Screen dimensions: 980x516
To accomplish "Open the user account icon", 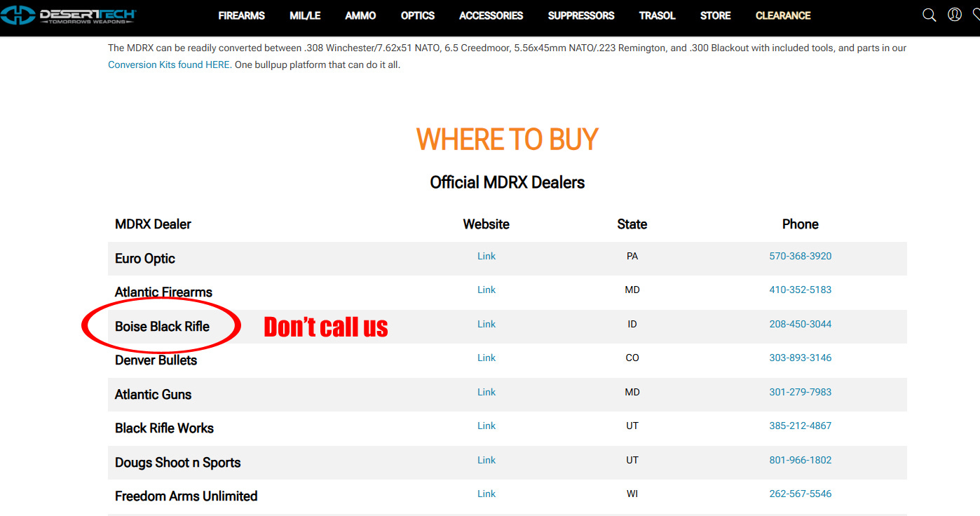I will click(x=954, y=15).
